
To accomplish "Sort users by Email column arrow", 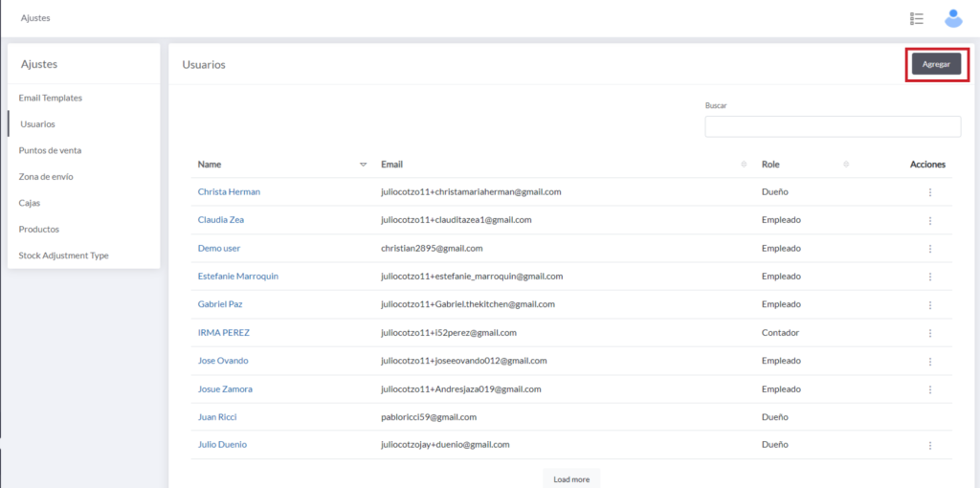I will (744, 165).
